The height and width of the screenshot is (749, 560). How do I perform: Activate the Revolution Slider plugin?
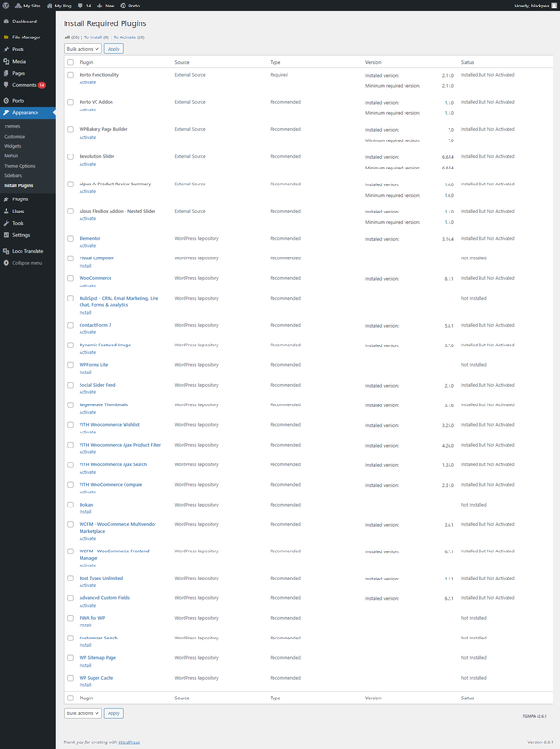(x=87, y=165)
